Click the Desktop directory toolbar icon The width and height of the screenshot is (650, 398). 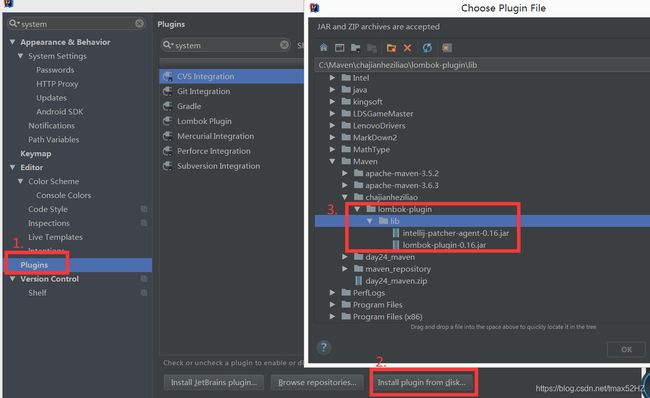pos(340,48)
